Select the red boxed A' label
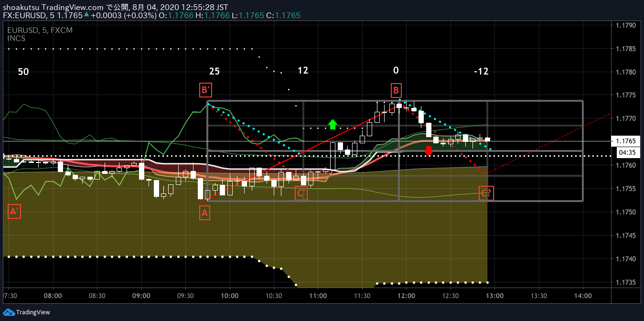This screenshot has height=321, width=644. coord(14,212)
